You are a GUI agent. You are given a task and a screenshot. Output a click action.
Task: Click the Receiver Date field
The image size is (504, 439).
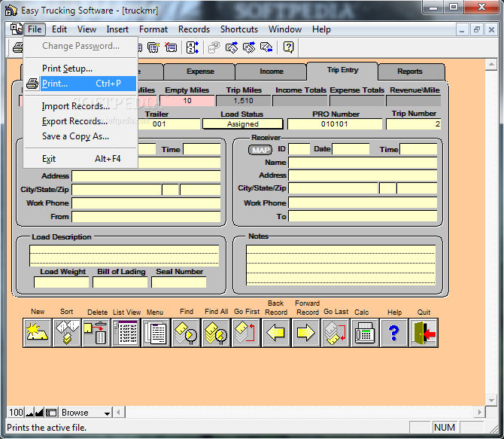[351, 149]
